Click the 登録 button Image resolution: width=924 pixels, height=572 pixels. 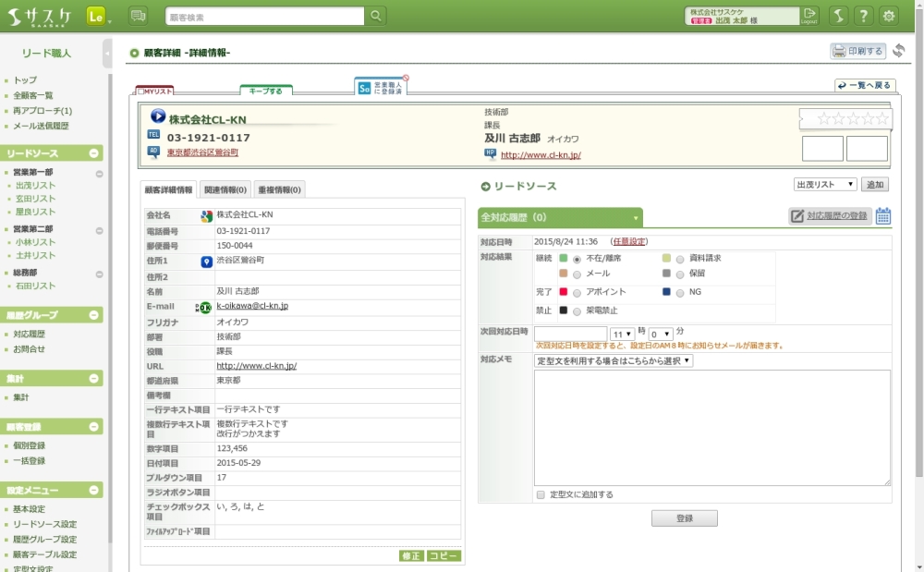tap(684, 518)
